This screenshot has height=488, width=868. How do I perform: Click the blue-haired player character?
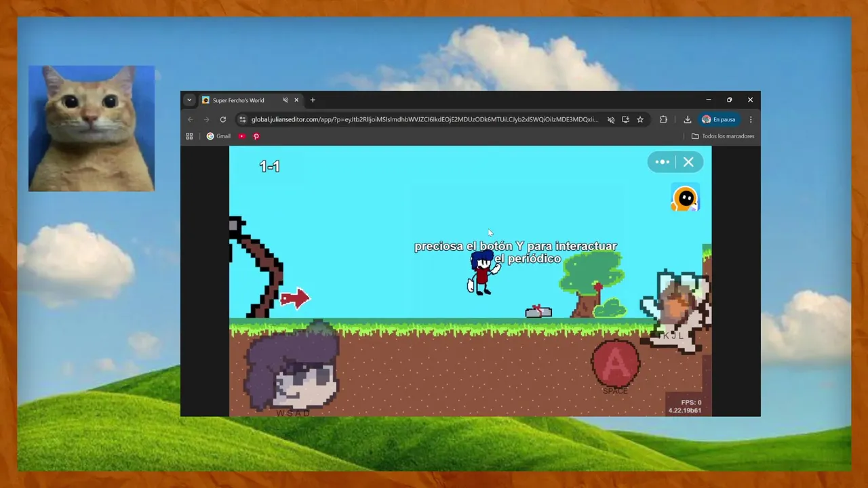coord(483,272)
